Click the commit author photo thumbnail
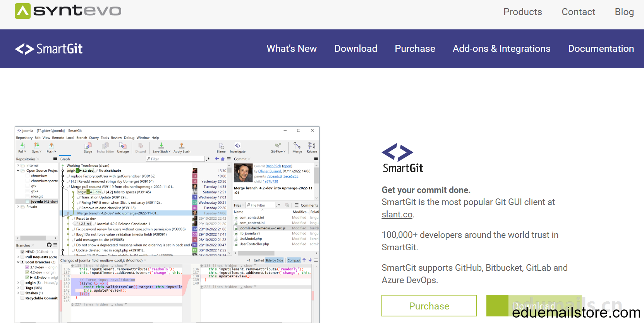 tap(243, 173)
